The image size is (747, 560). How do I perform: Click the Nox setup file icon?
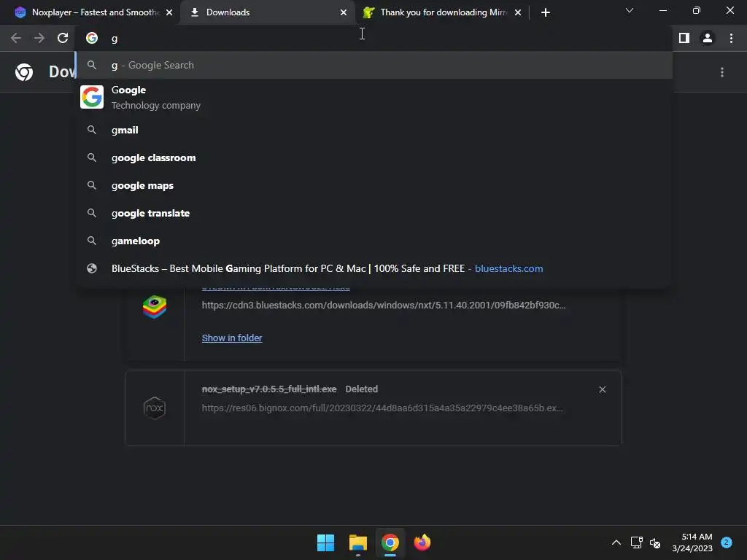[155, 408]
